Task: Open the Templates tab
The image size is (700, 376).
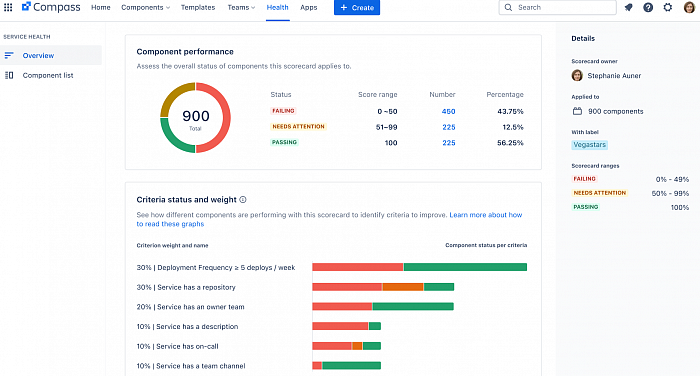Action: pos(198,7)
